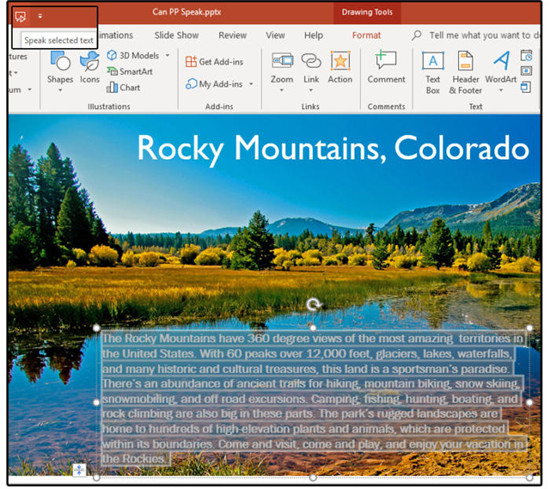Image resolution: width=550 pixels, height=489 pixels.
Task: Insert a Link
Action: click(311, 71)
